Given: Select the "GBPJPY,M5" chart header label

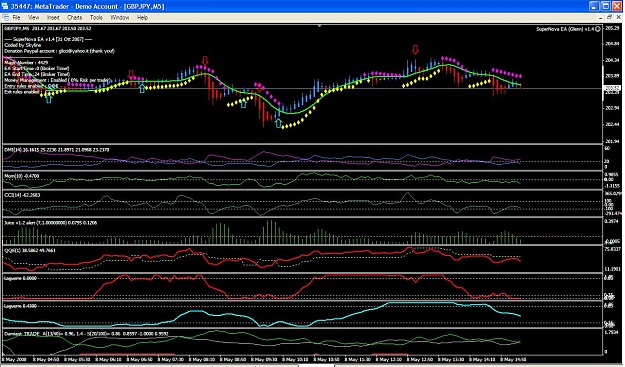Looking at the screenshot, I should 16,29.
